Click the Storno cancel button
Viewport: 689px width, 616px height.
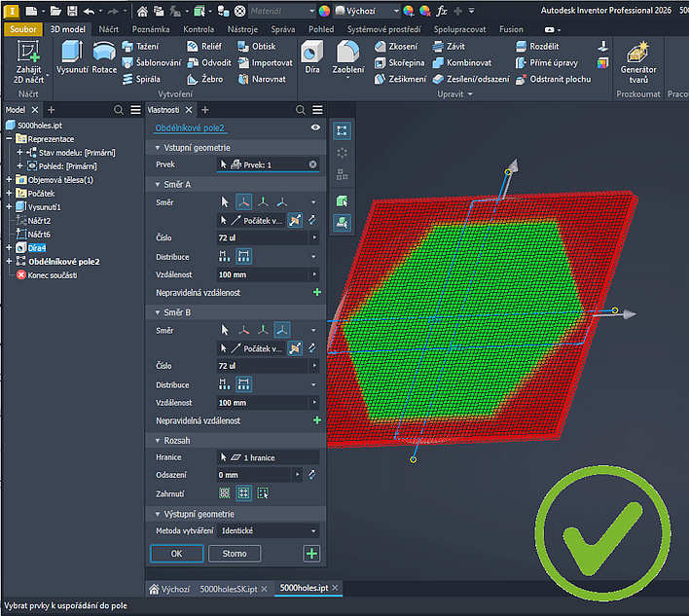click(235, 554)
